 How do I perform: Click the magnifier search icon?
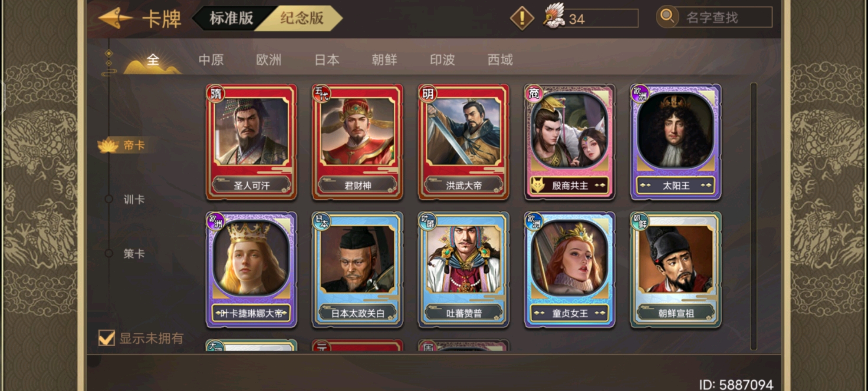tap(667, 17)
